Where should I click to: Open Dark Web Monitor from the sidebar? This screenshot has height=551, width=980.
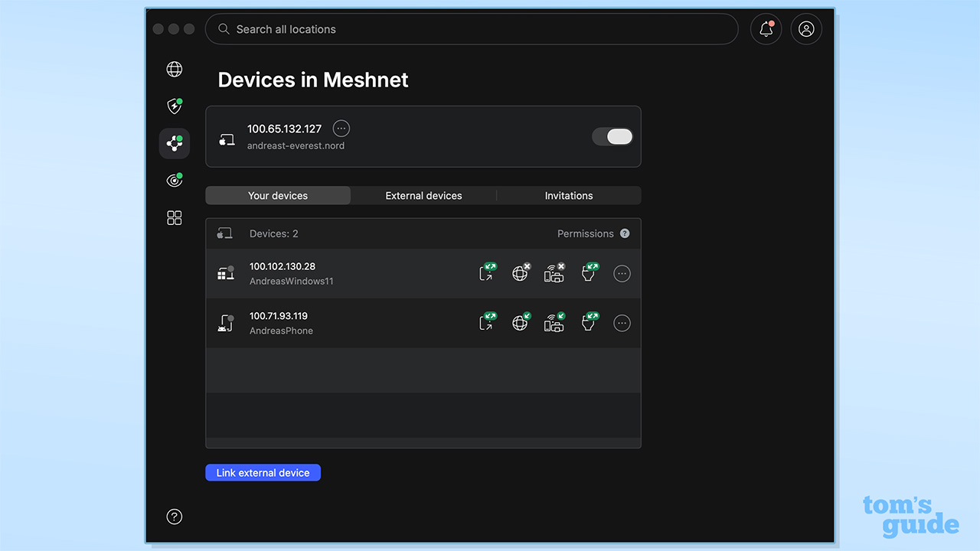pyautogui.click(x=174, y=180)
